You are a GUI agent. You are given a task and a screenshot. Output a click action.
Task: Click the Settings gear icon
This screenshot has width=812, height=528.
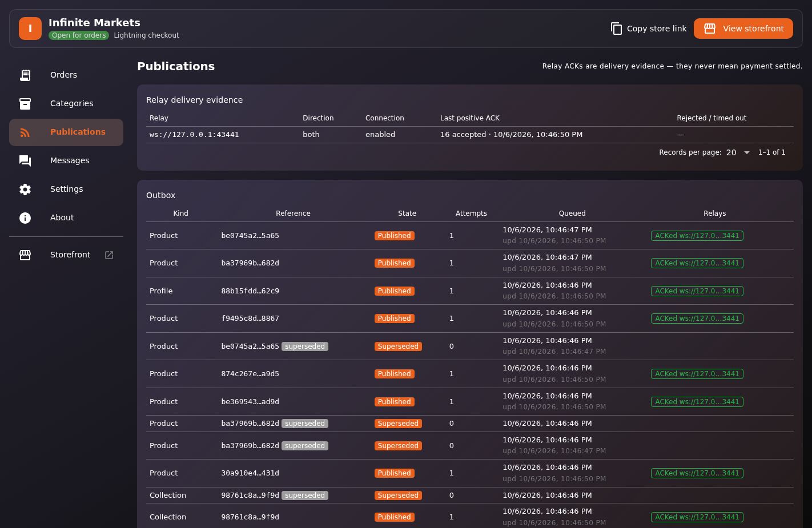click(25, 190)
